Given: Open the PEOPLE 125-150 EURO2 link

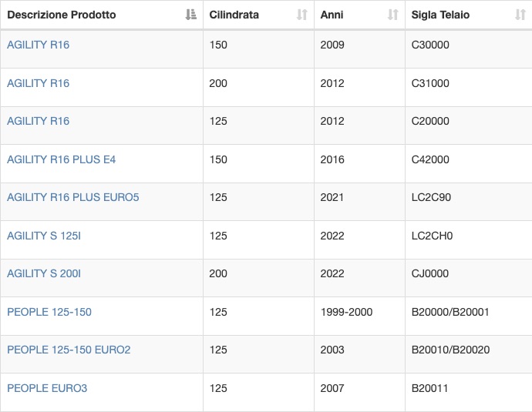Looking at the screenshot, I should pos(69,350).
